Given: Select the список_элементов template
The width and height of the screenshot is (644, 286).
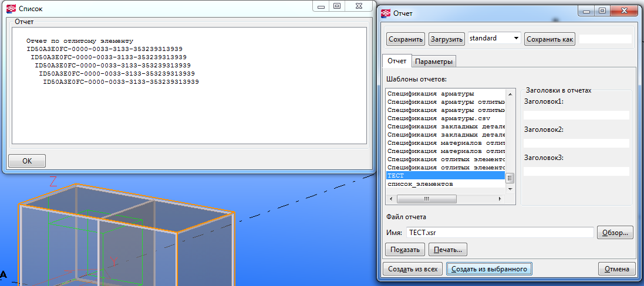Looking at the screenshot, I should (420, 184).
